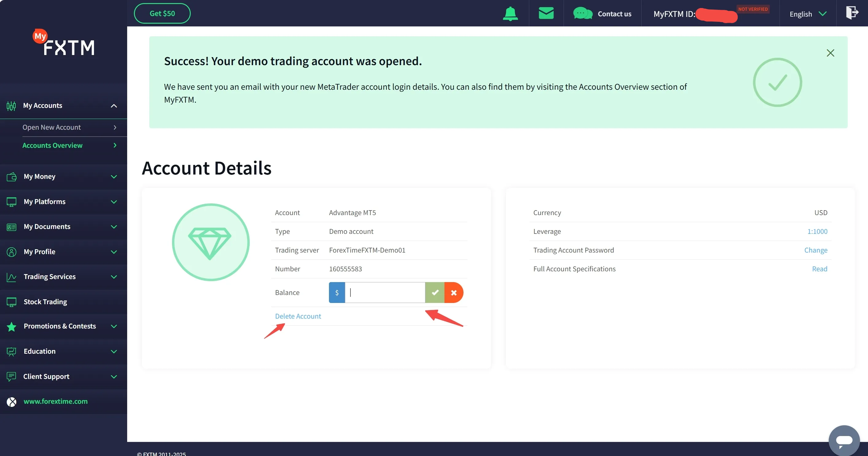Expand the Promotions & Contests chevron
868x456 pixels.
point(114,326)
